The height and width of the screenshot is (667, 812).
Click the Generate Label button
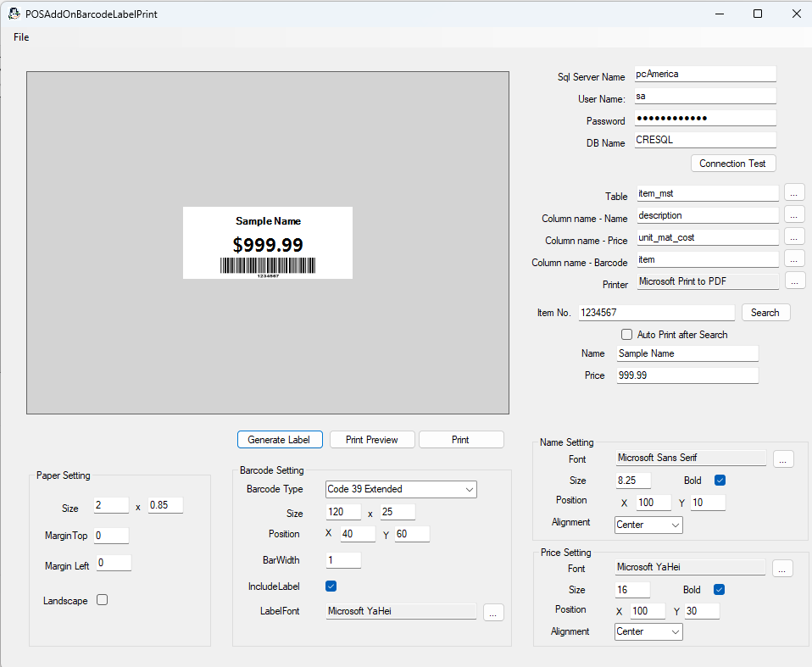280,440
